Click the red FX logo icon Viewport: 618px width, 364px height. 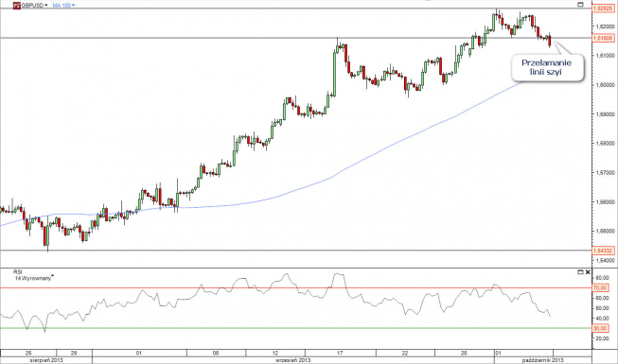17,6
